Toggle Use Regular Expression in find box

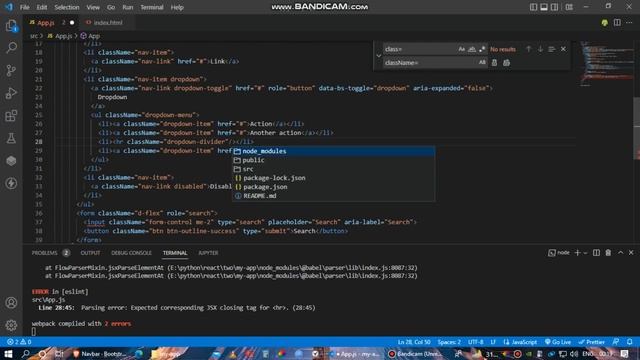pos(482,49)
